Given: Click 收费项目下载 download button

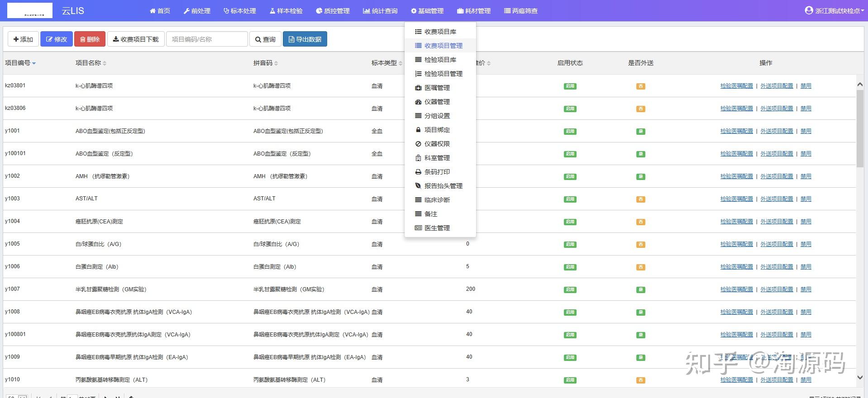Looking at the screenshot, I should [136, 39].
